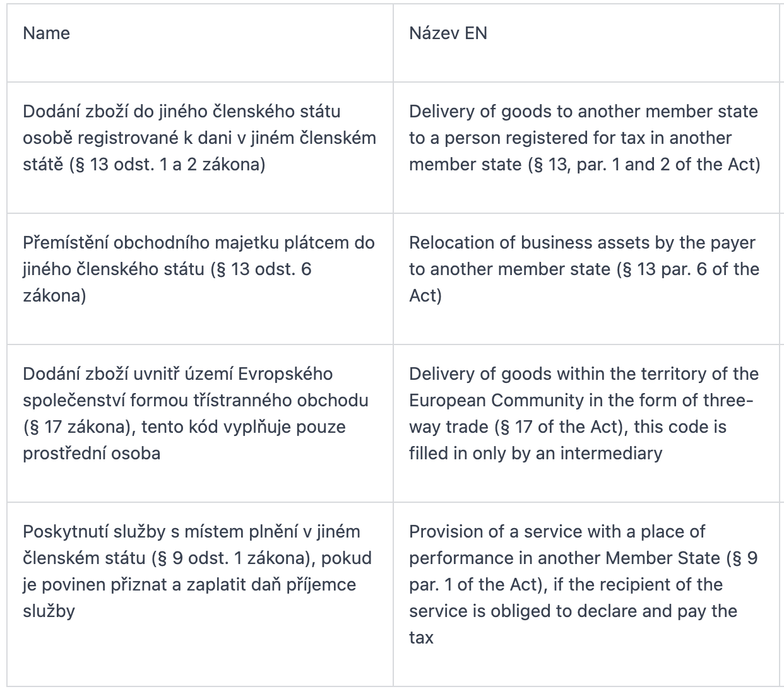Click the text 'prostřední osoba'
This screenshot has width=784, height=694.
tap(92, 454)
